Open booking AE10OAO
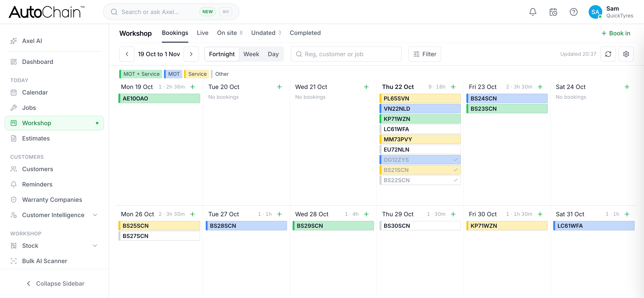 [x=159, y=98]
